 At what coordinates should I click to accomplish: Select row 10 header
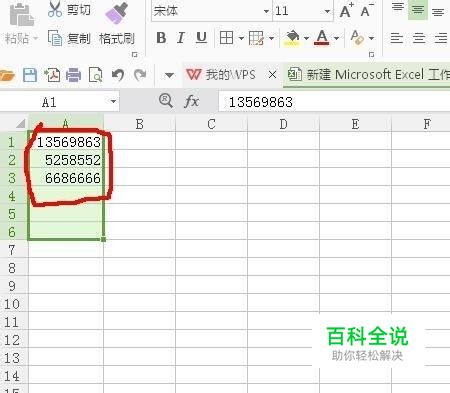point(13,304)
